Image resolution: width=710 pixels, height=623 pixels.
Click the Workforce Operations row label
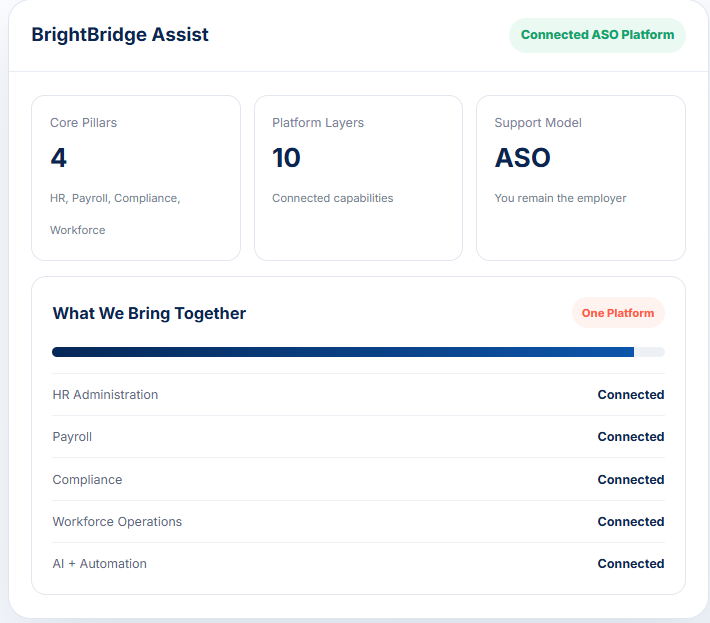(117, 522)
